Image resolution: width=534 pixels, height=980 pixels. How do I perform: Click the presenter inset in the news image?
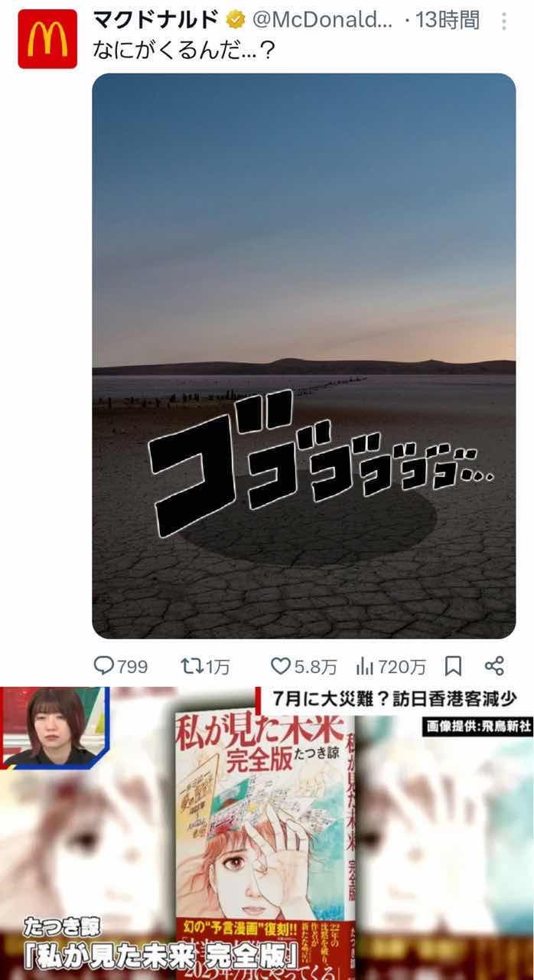(55, 726)
